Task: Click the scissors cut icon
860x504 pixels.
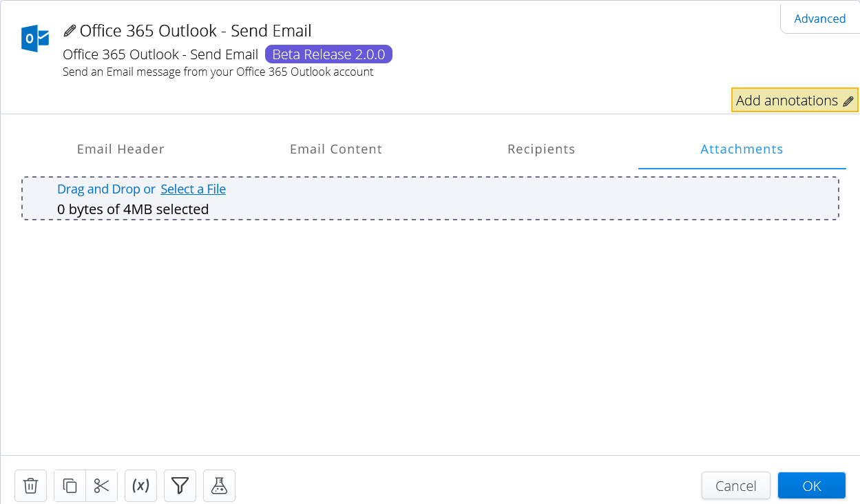Action: point(102,485)
